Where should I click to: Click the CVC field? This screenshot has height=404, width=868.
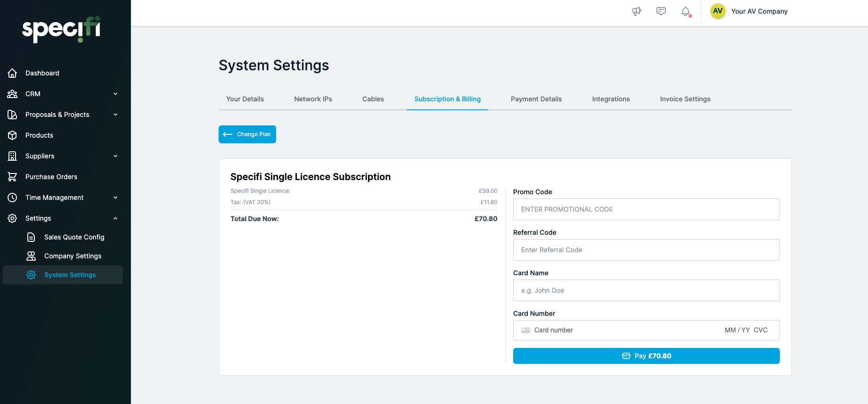pyautogui.click(x=761, y=330)
